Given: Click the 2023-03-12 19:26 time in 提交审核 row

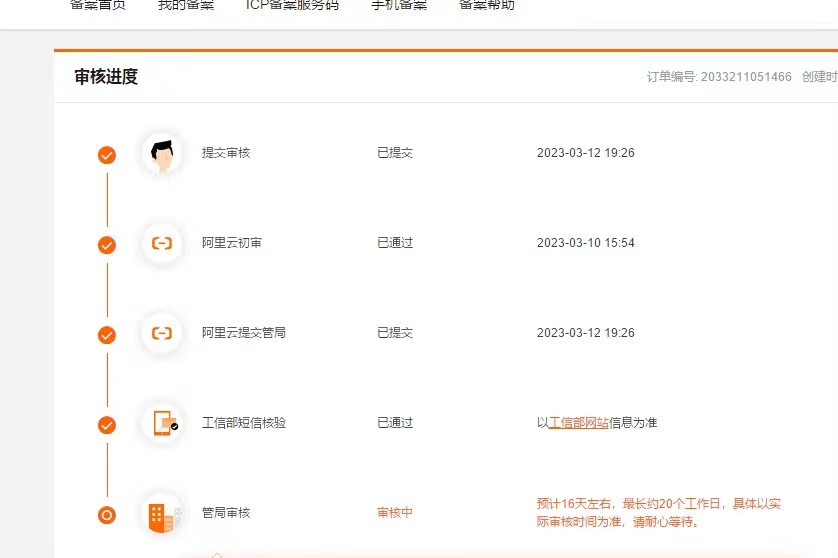Looking at the screenshot, I should tap(586, 153).
